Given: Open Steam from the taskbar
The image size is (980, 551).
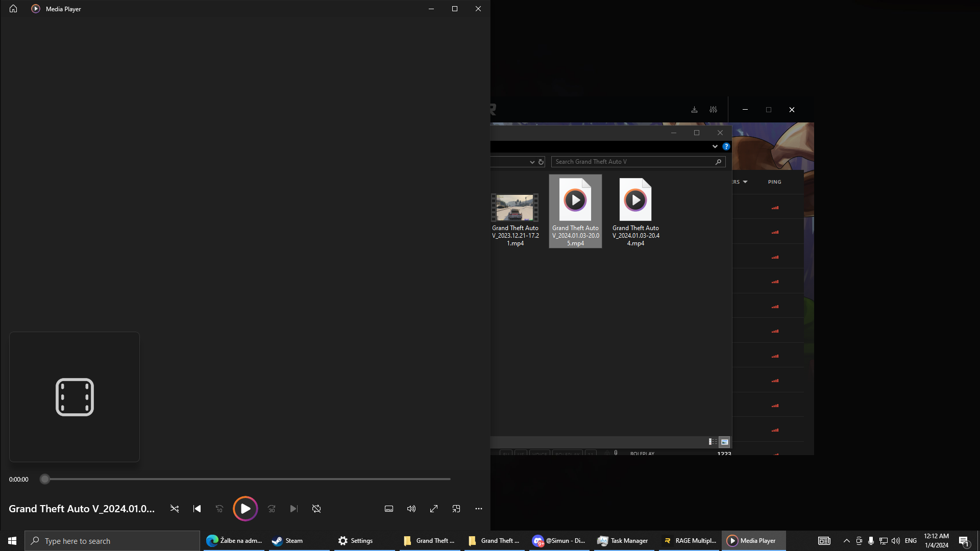Looking at the screenshot, I should click(299, 541).
